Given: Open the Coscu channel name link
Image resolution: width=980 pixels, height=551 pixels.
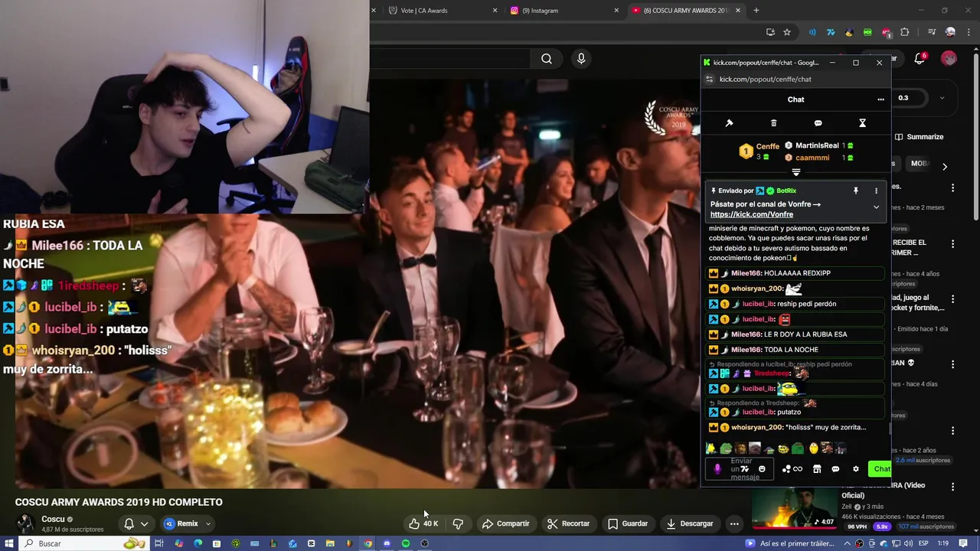Looking at the screenshot, I should (53, 519).
